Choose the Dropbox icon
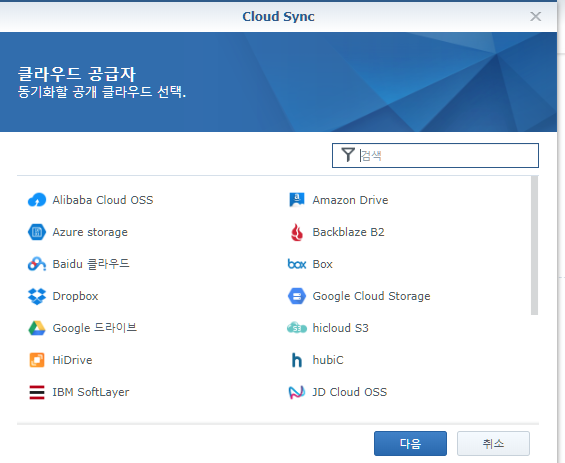565x463 pixels. [37, 296]
